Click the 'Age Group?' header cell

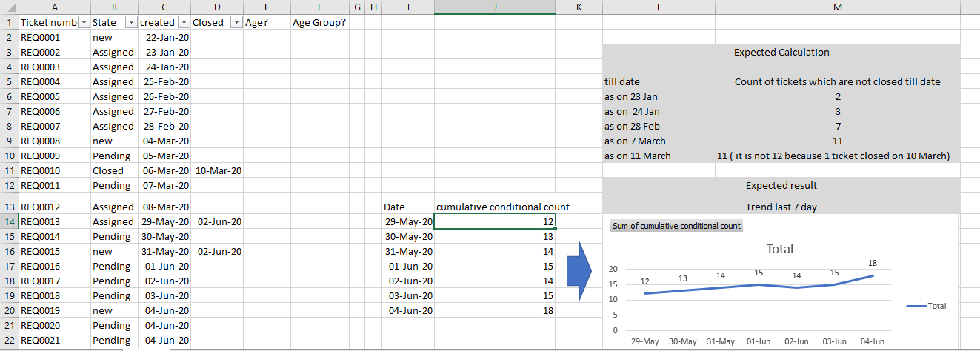[x=319, y=22]
